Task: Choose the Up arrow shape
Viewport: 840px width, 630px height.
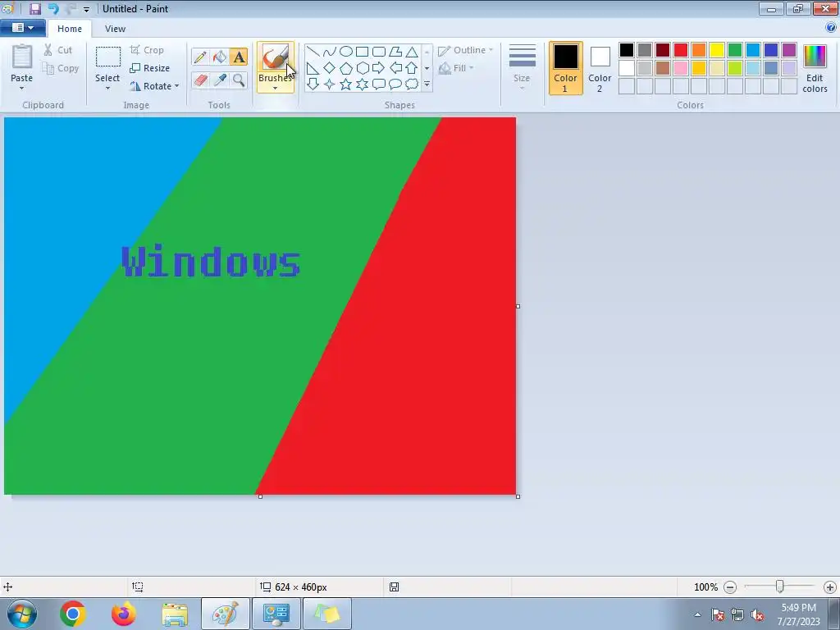Action: (x=412, y=68)
